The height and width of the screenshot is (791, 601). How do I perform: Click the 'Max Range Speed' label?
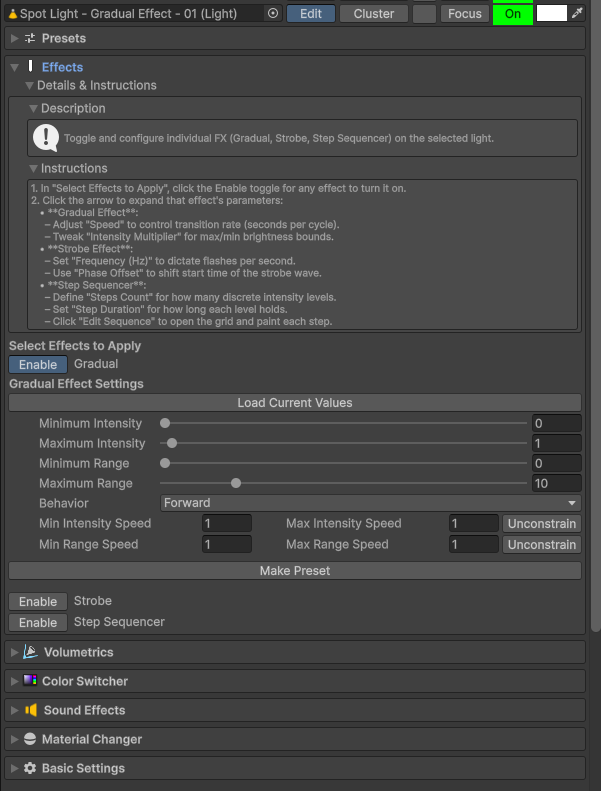coord(337,545)
